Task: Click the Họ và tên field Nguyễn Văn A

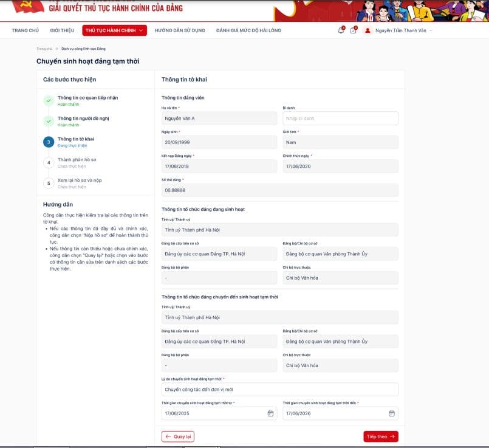Action: 219,119
